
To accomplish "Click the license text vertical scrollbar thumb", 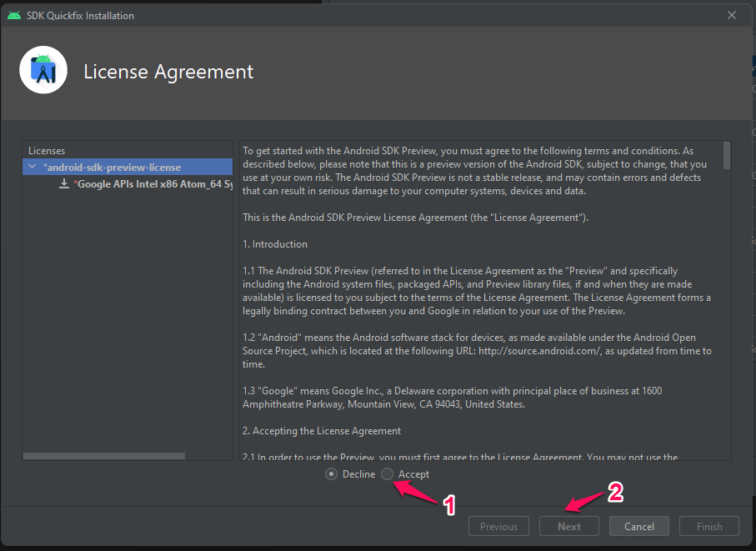I will pyautogui.click(x=727, y=155).
